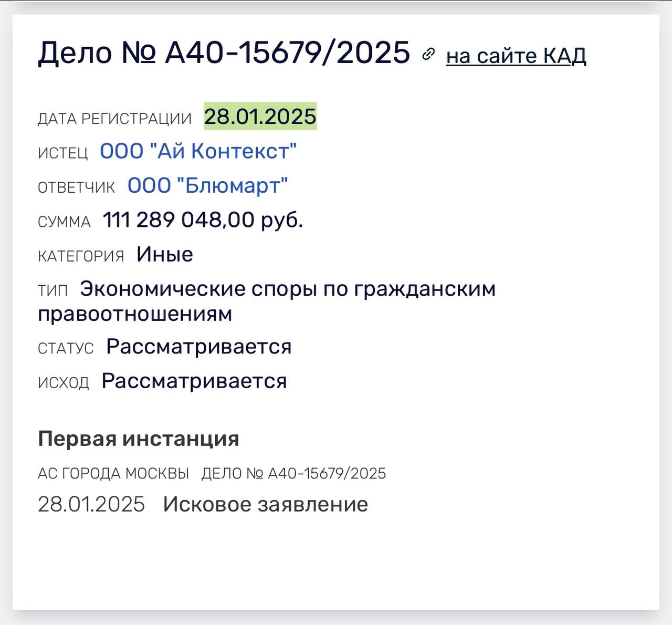This screenshot has height=625, width=672.
Task: Click the "ОТВЕТЧИК" field label
Action: pyautogui.click(x=77, y=188)
